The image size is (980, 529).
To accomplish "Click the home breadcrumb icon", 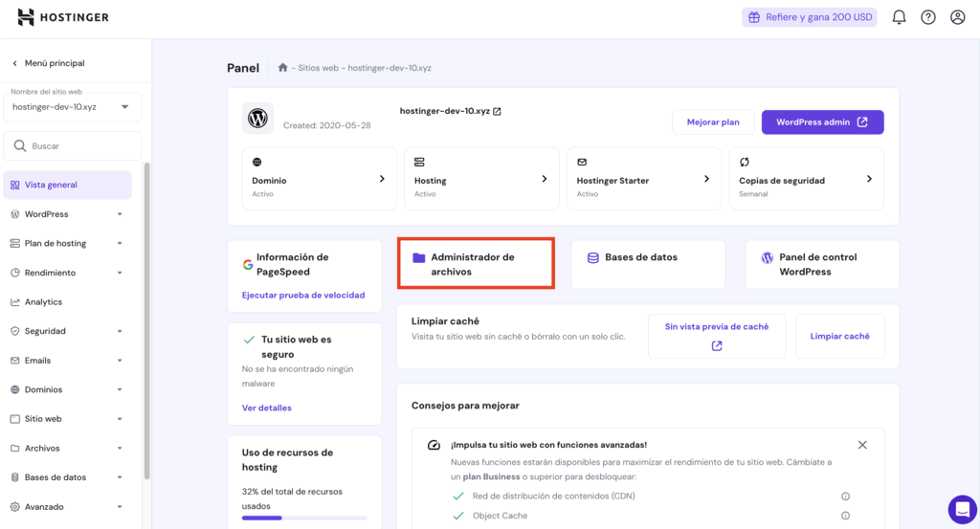I will pos(283,68).
